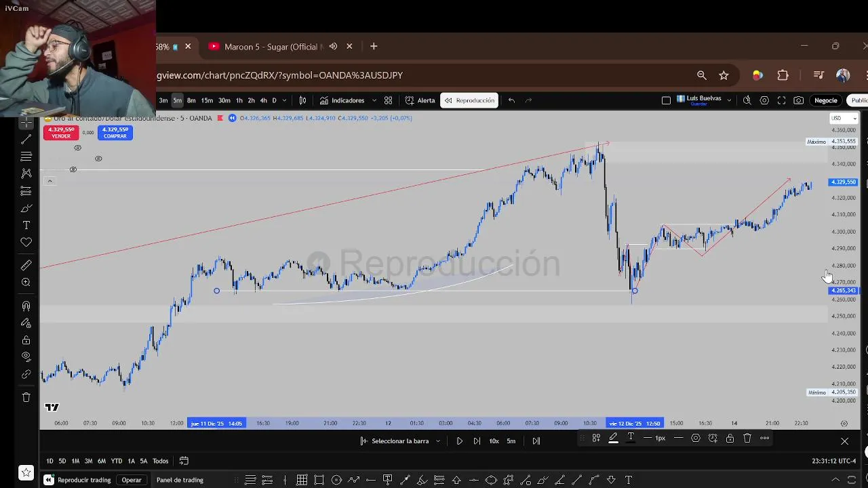Switch to Maroon 5 Sugar browser tab
Screen dimensions: 868x488
click(271, 46)
